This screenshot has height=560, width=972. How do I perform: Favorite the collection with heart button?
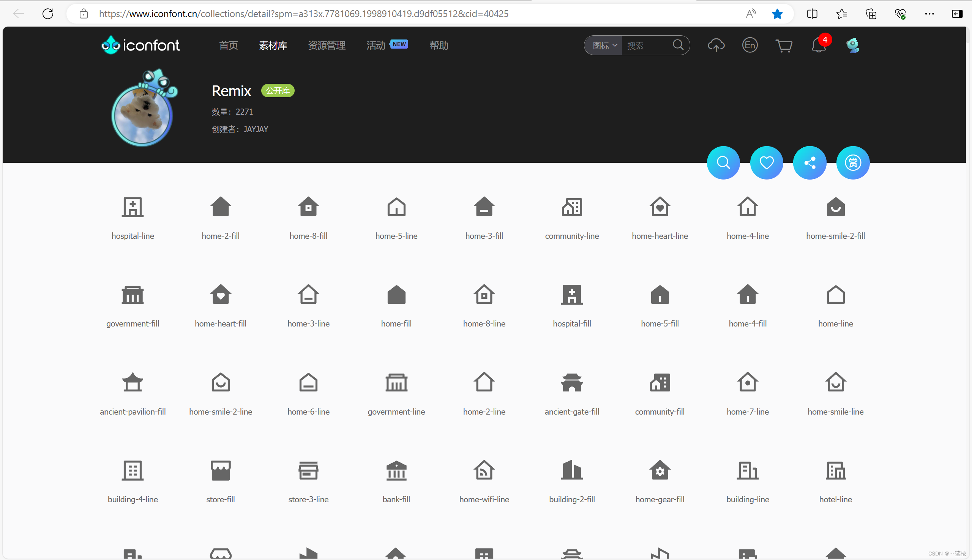pyautogui.click(x=766, y=163)
